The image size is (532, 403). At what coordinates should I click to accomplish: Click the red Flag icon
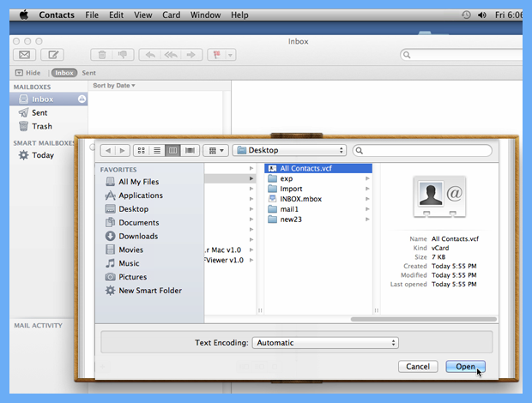tap(216, 55)
